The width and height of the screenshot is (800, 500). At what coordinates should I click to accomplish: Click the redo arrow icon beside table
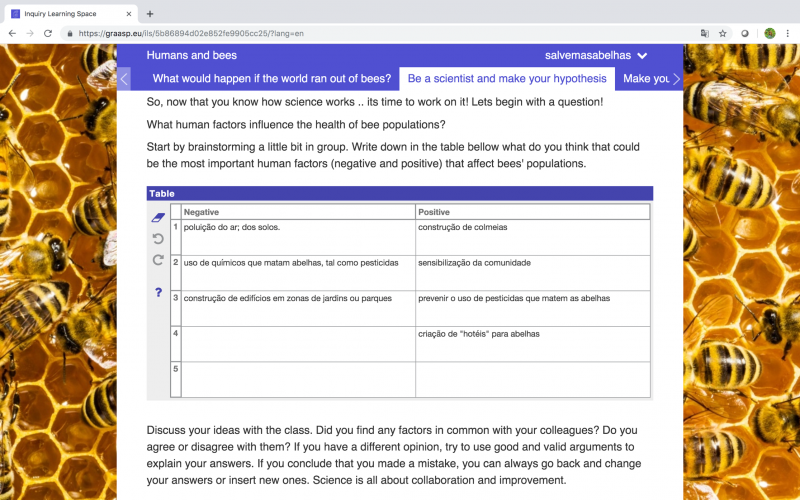[158, 260]
